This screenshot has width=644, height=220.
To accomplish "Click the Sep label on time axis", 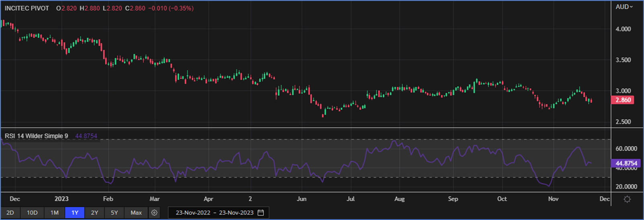I will 453,199.
